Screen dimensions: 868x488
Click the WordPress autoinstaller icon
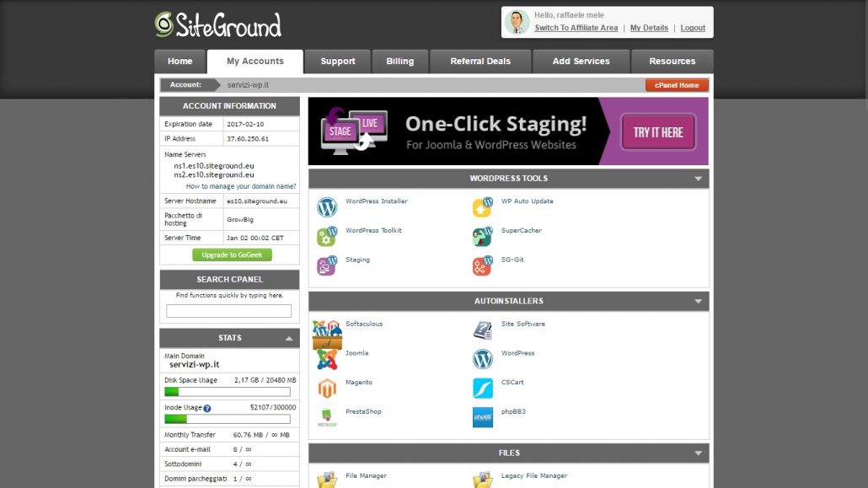482,359
